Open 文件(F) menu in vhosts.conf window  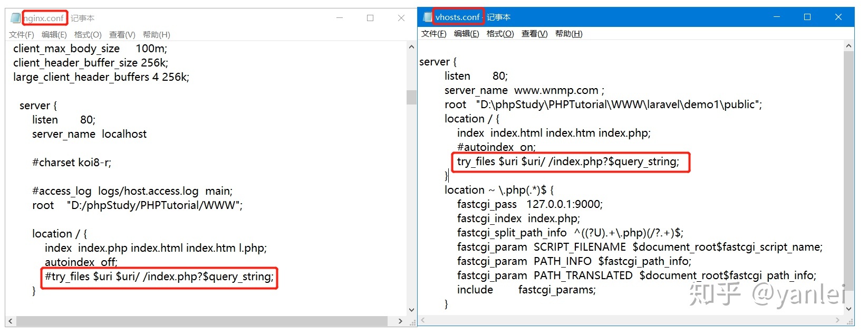coord(434,34)
